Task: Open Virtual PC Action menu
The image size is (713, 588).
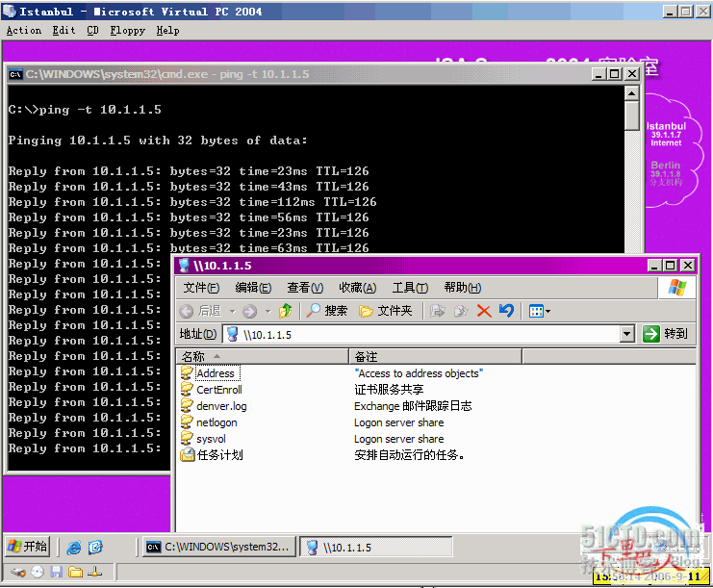Action: pos(24,31)
